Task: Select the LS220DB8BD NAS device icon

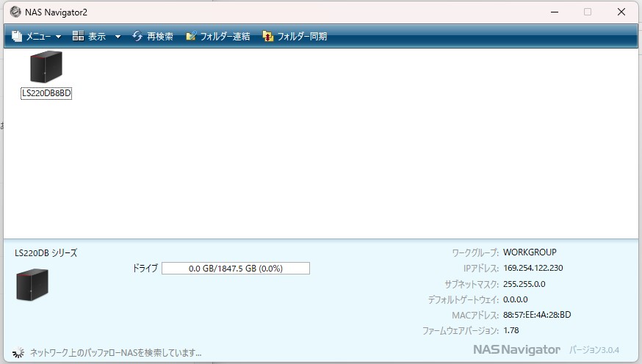Action: coord(46,67)
